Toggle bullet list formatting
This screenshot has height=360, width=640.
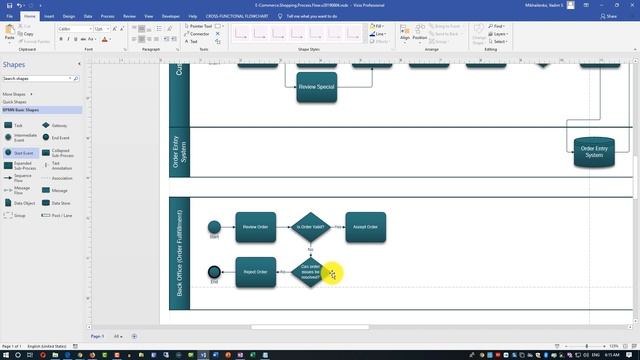click(x=159, y=29)
